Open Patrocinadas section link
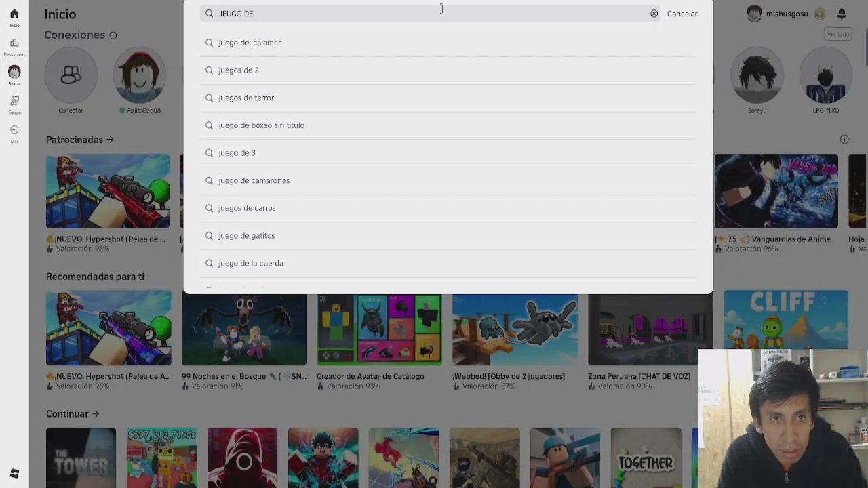This screenshot has height=488, width=868. pyautogui.click(x=80, y=140)
